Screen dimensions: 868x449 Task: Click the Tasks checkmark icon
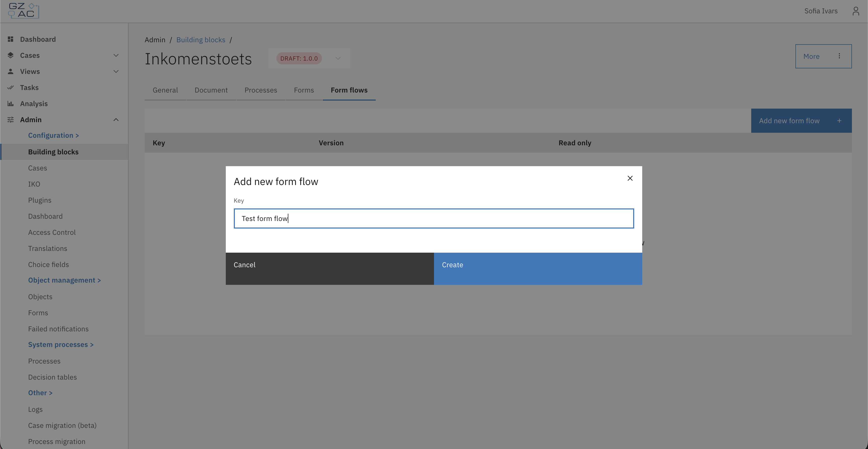coord(11,87)
